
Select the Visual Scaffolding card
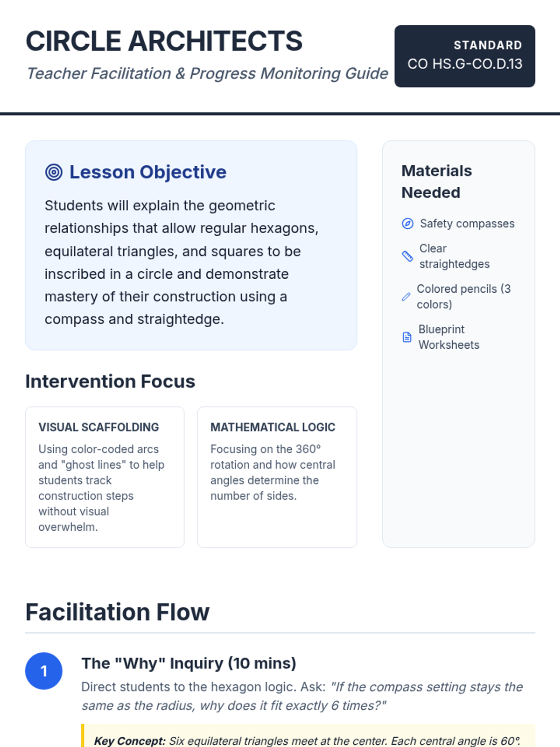pos(105,477)
